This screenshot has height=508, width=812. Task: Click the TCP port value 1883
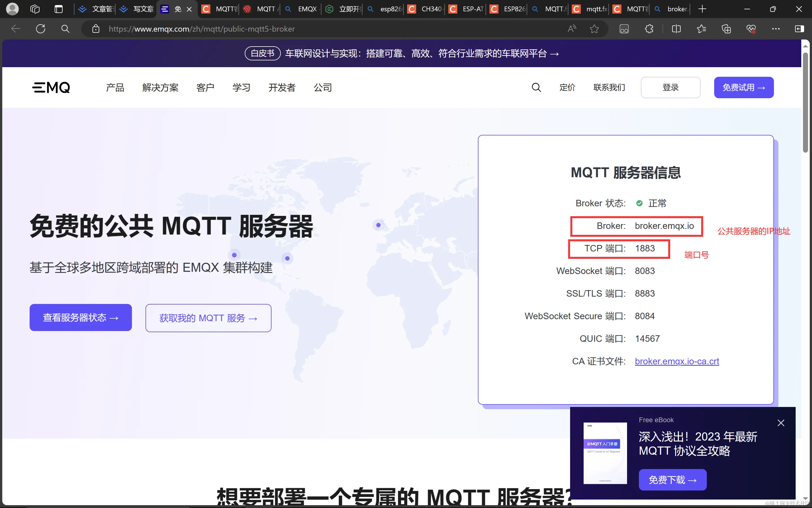tap(645, 248)
